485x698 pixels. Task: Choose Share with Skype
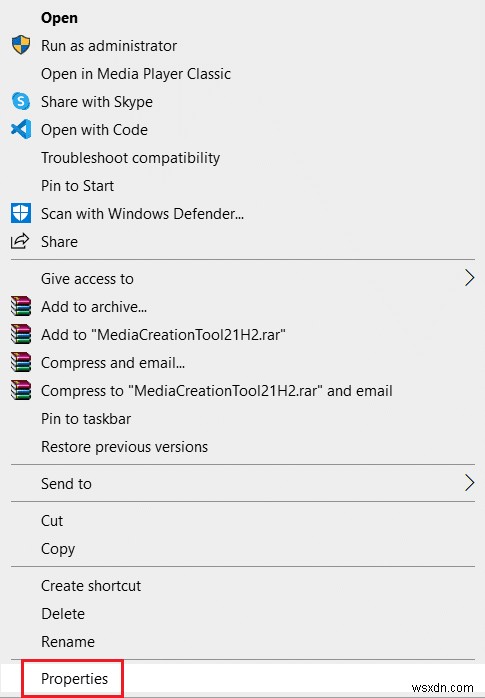[x=97, y=102]
